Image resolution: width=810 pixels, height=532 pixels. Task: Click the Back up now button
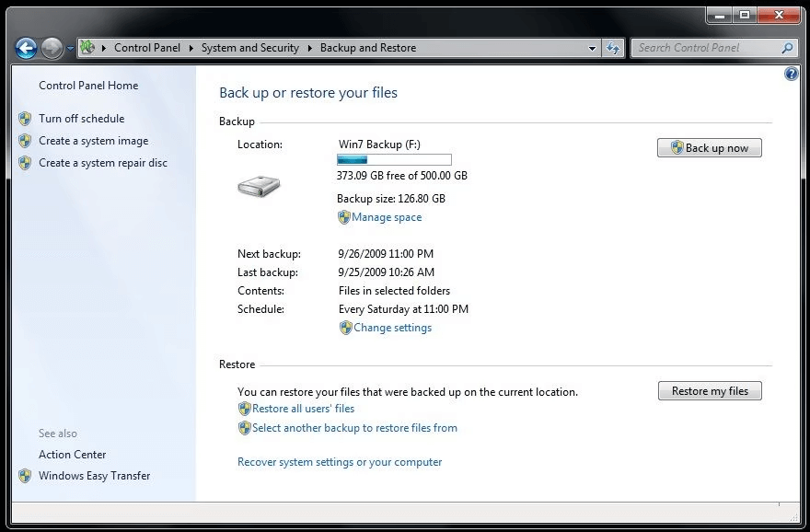tap(709, 147)
